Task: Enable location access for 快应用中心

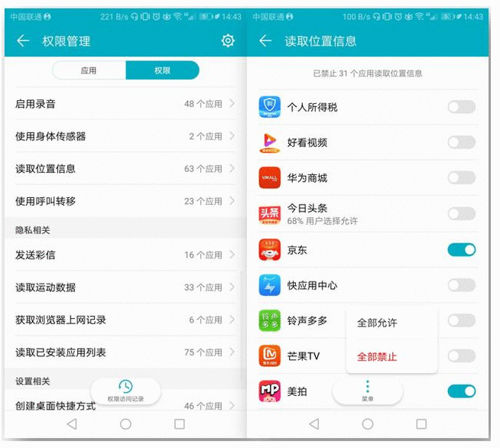Action: point(462,285)
